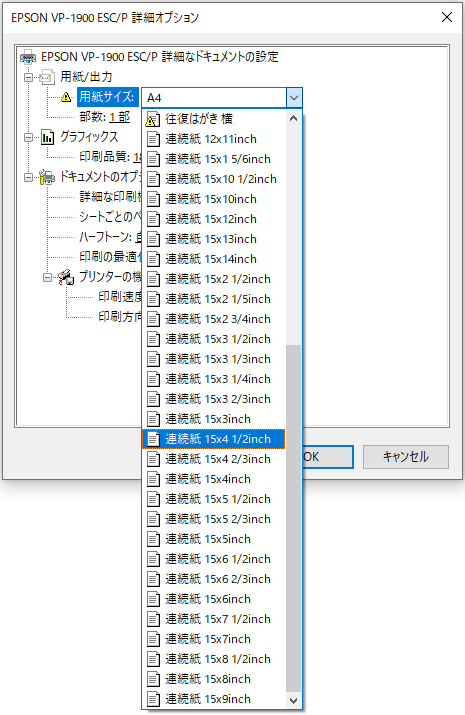Click the キャンセル button

coord(406,457)
